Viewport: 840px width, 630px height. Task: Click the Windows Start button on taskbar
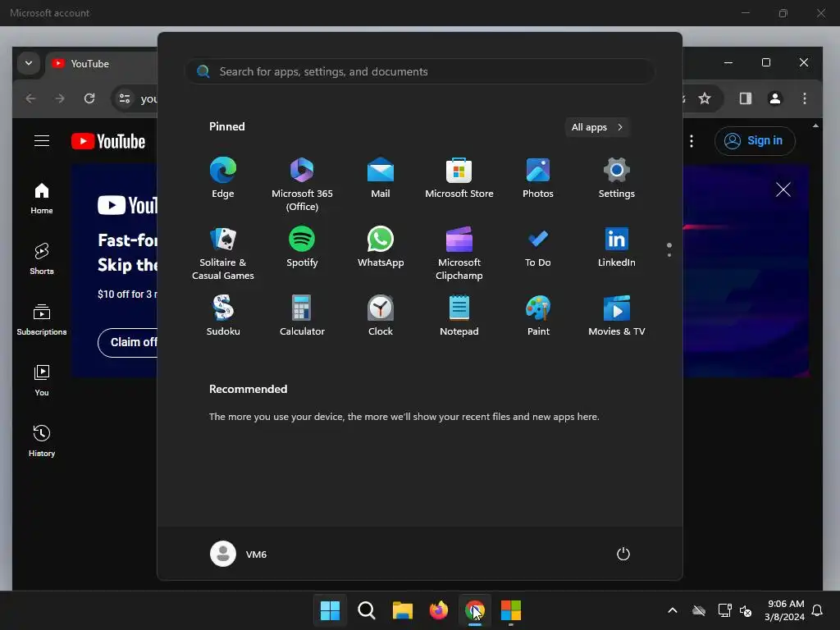pos(330,610)
